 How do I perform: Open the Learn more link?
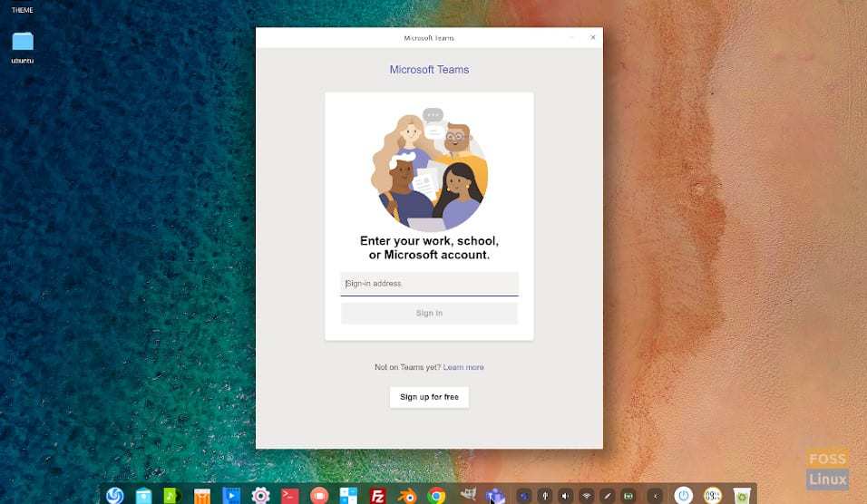(x=463, y=367)
